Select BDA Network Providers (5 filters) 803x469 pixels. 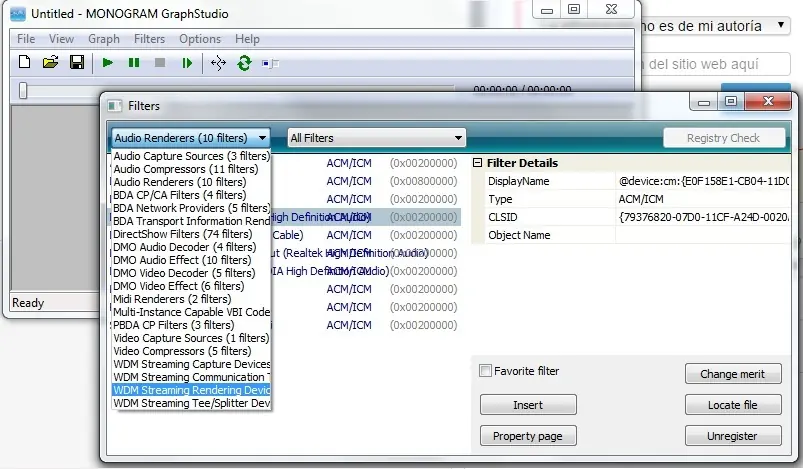(191, 208)
